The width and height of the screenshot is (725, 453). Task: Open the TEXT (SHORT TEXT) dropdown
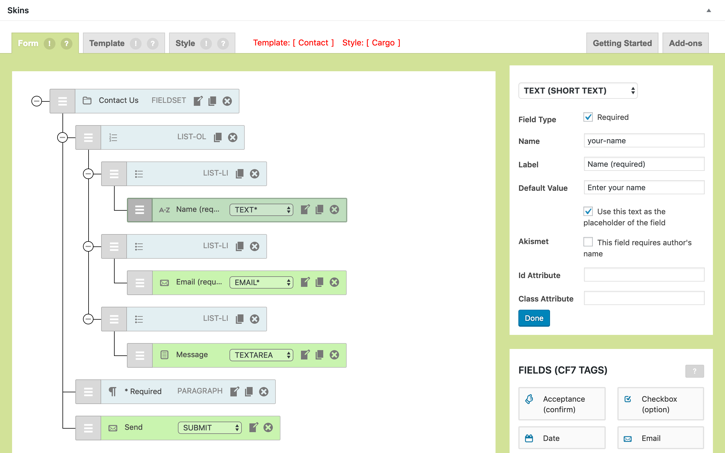[x=578, y=91]
